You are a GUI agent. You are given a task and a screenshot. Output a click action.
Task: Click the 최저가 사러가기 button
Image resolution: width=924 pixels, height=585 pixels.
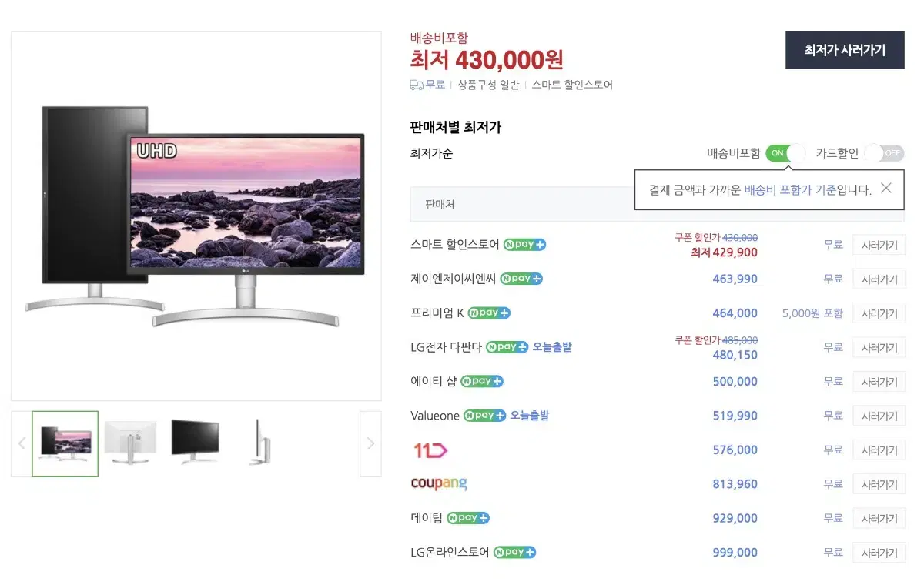(845, 50)
